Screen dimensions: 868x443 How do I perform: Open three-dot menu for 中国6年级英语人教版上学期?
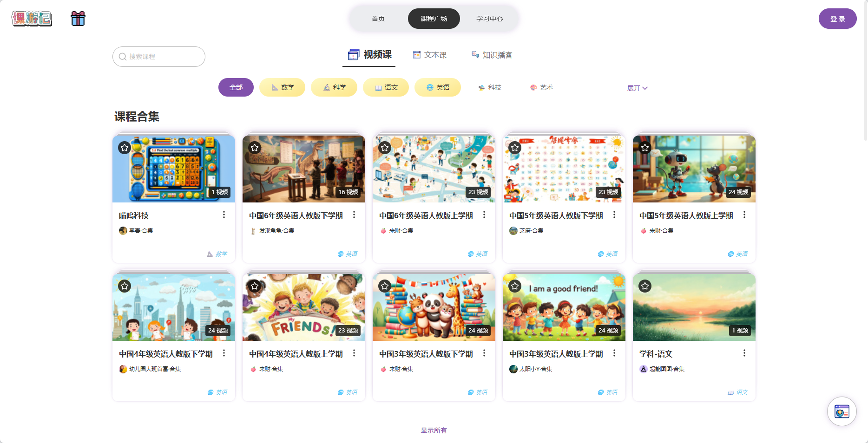(x=484, y=215)
